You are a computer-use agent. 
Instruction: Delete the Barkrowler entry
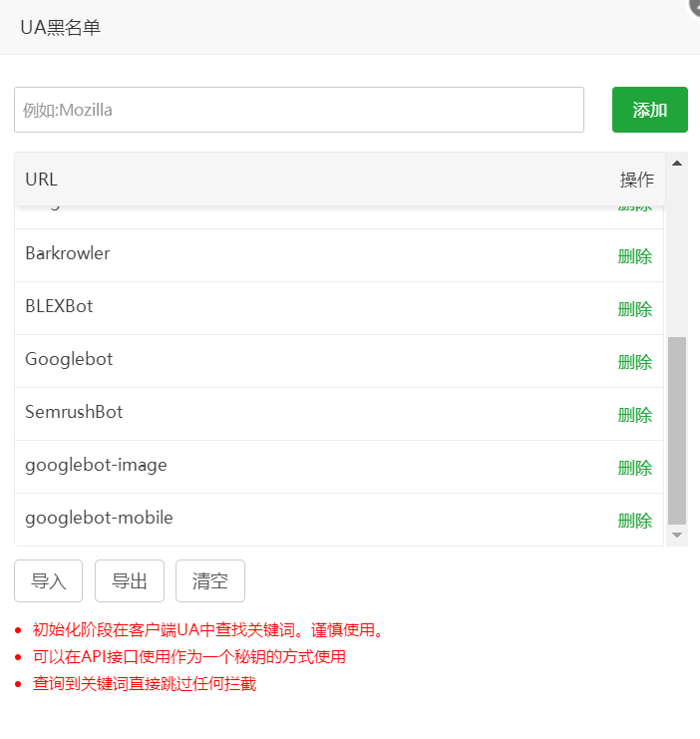point(635,256)
